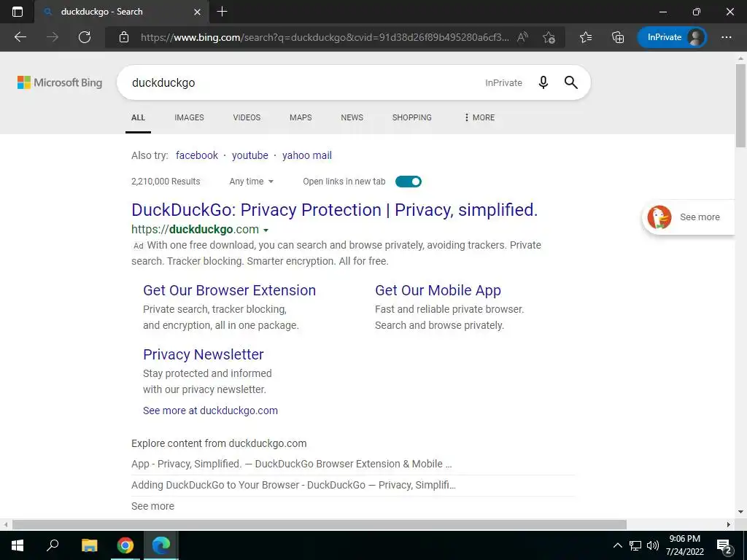Click the InPrivate profile button
The width and height of the screenshot is (747, 560).
tap(672, 37)
